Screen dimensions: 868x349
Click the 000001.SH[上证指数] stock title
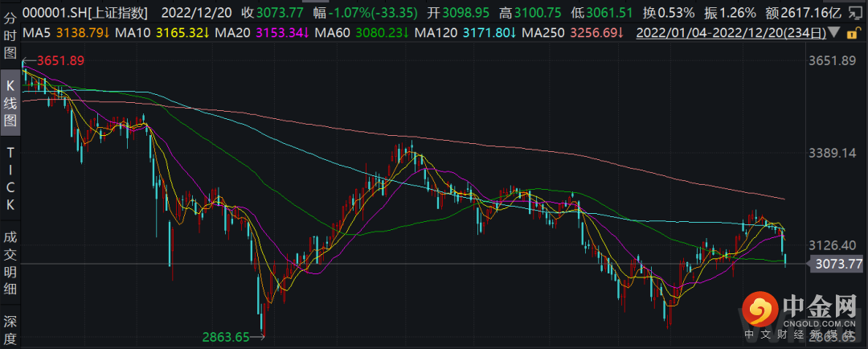pos(86,12)
